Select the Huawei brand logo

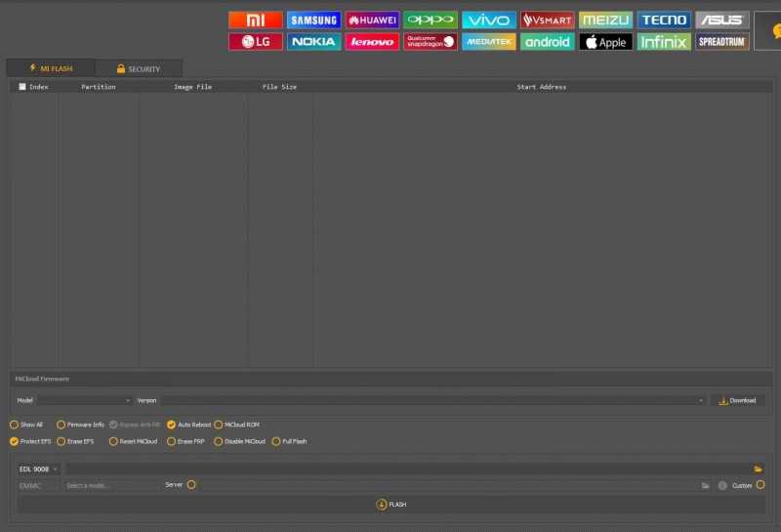pos(372,20)
